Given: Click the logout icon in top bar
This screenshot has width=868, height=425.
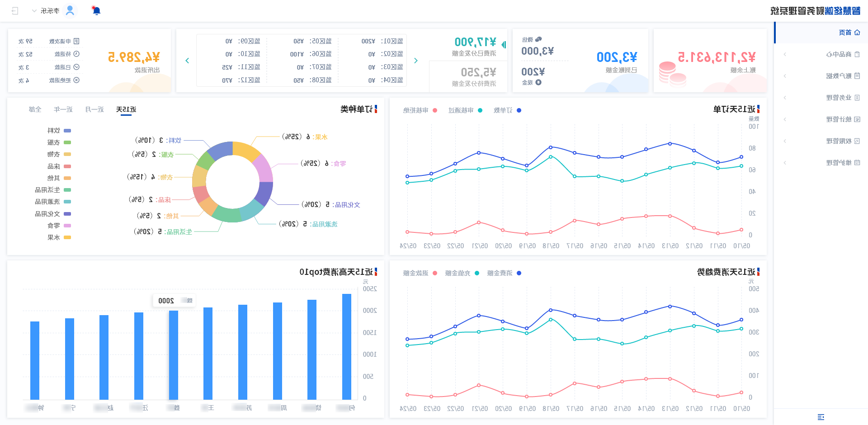Looking at the screenshot, I should [15, 10].
